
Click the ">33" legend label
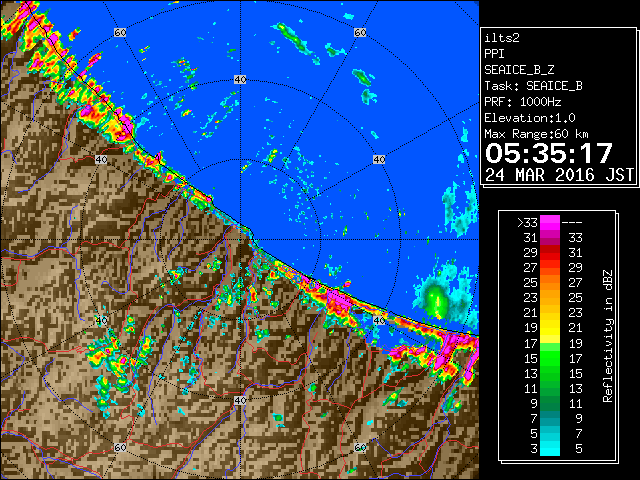click(527, 223)
